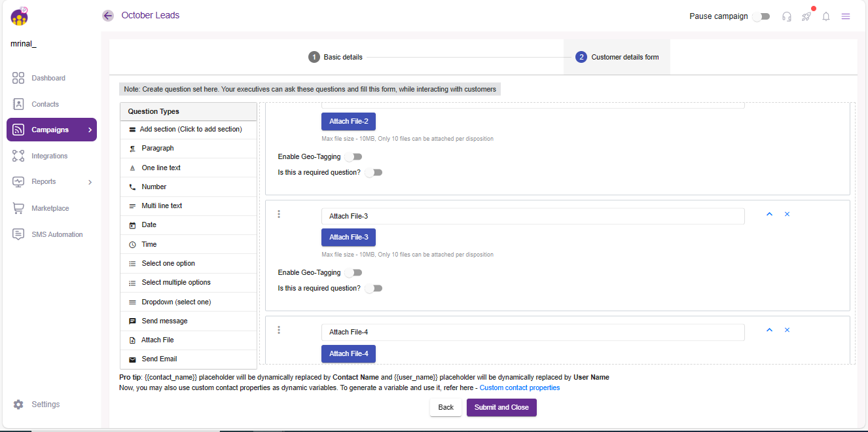The height and width of the screenshot is (432, 868).
Task: Open the headset support icon
Action: click(787, 16)
